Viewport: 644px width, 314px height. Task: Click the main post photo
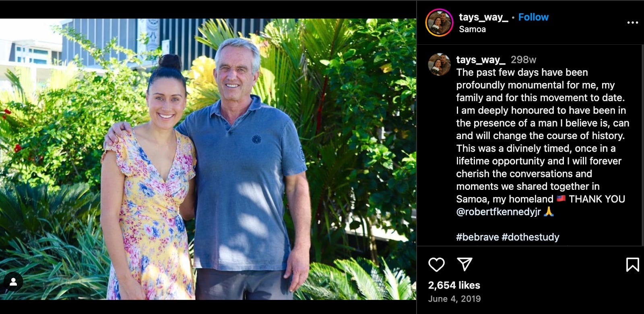pyautogui.click(x=208, y=159)
